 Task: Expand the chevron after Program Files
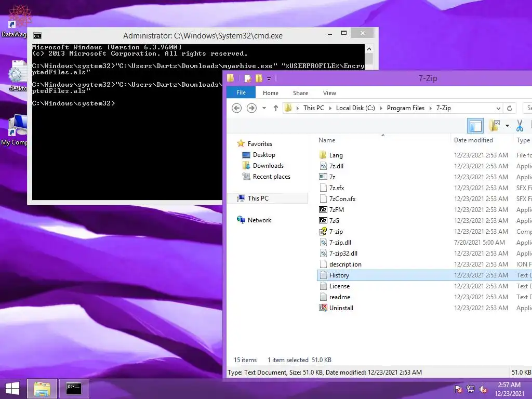point(430,108)
